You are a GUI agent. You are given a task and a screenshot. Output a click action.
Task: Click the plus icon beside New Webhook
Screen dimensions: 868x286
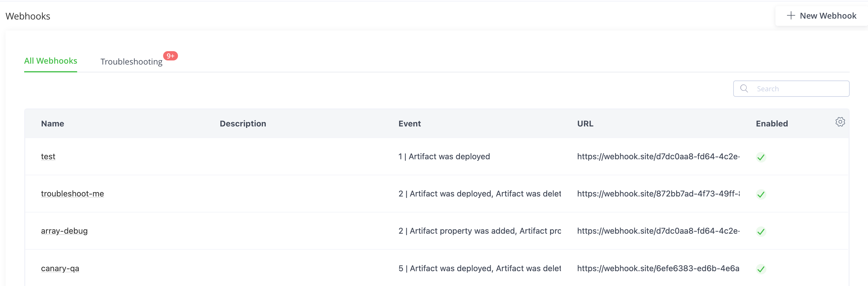tap(791, 15)
